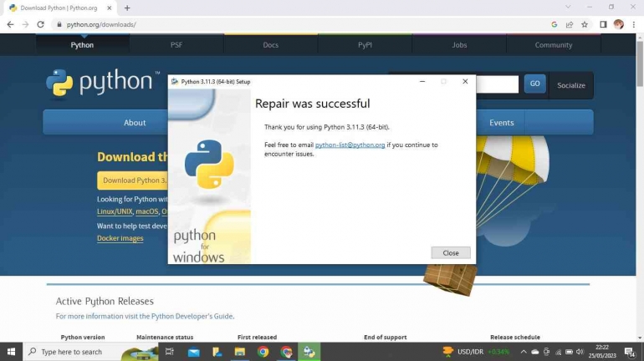This screenshot has height=361, width=644.
Task: Click the taskbar search box
Action: pos(90,352)
